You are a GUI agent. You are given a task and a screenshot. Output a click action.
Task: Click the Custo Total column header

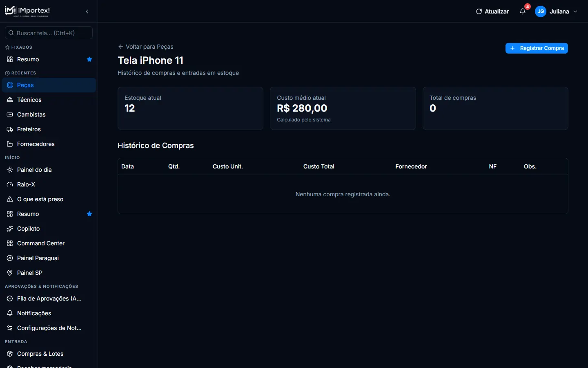coord(319,166)
